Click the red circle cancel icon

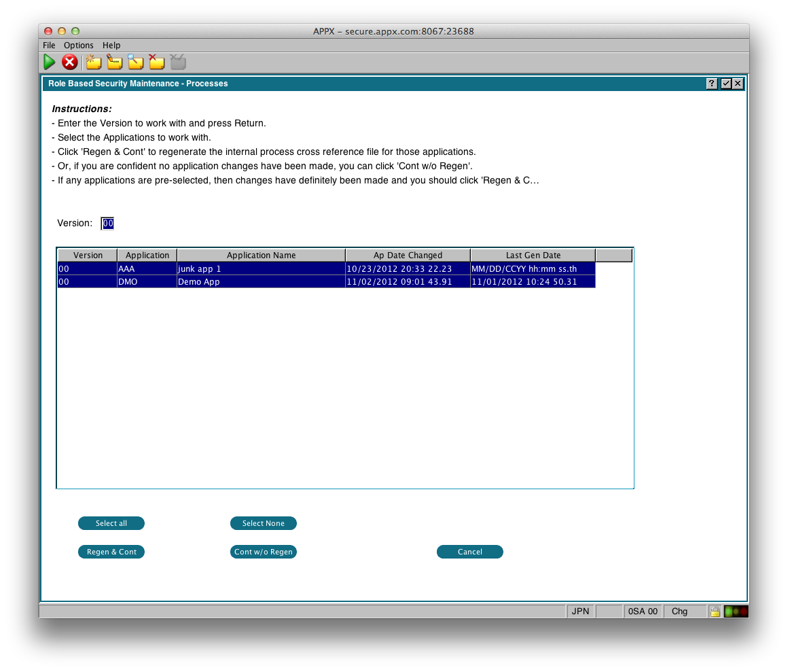pyautogui.click(x=69, y=63)
